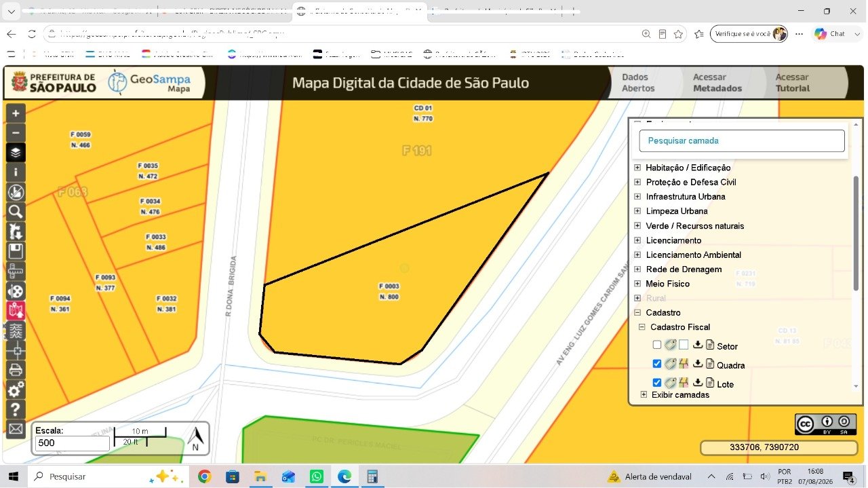This screenshot has height=488, width=868.
Task: Click the Escala input showing 500
Action: point(73,443)
